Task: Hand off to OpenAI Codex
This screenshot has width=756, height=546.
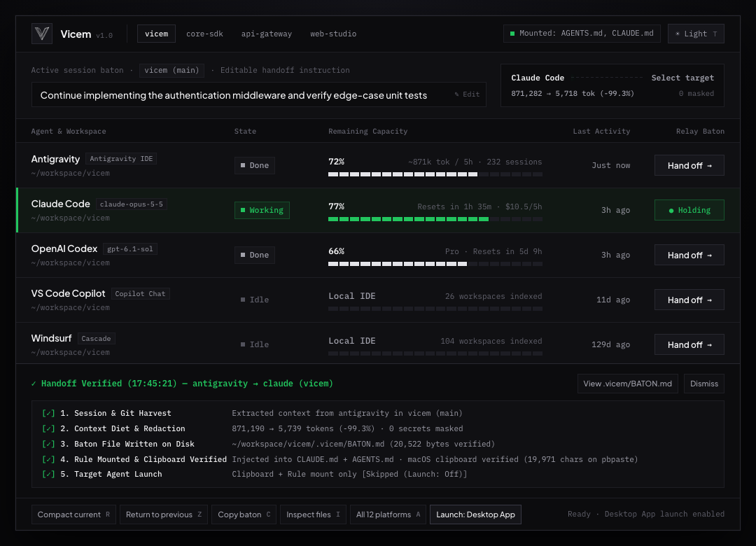Action: pos(689,255)
